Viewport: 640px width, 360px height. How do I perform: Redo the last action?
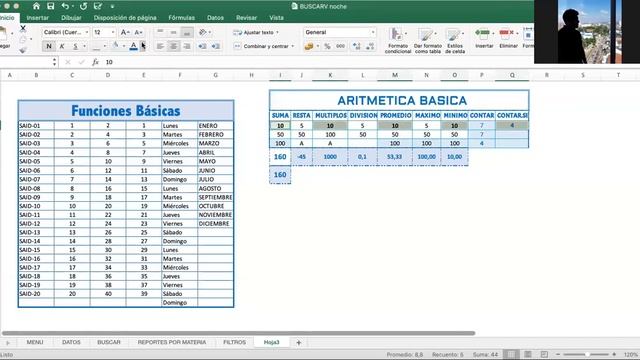point(83,6)
